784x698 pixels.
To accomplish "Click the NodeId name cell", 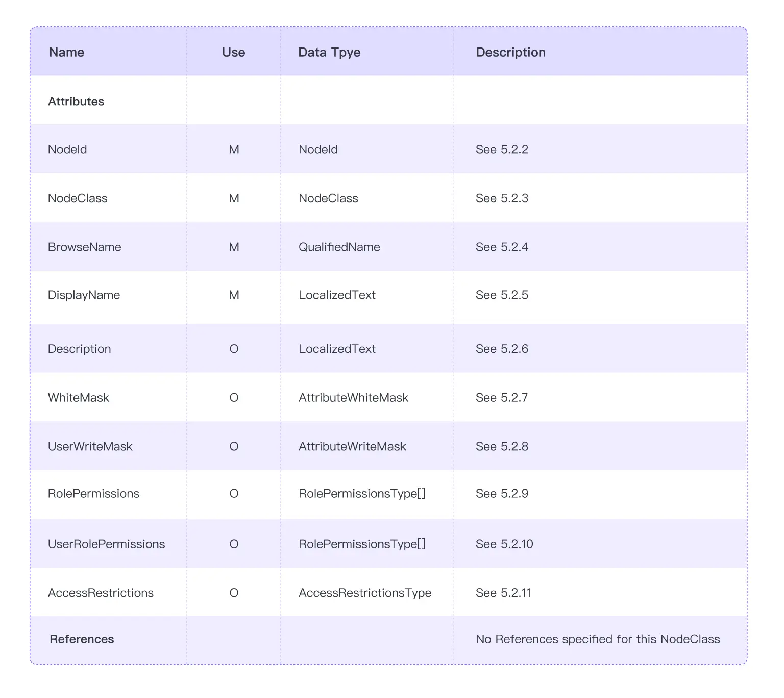I will 67,149.
